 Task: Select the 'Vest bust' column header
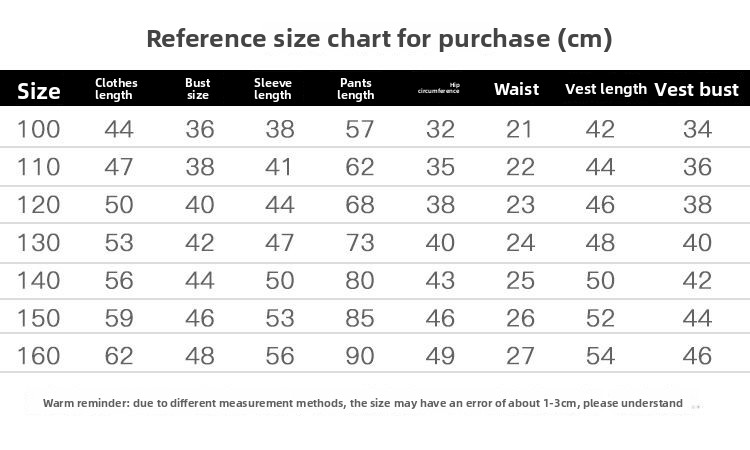(x=696, y=90)
